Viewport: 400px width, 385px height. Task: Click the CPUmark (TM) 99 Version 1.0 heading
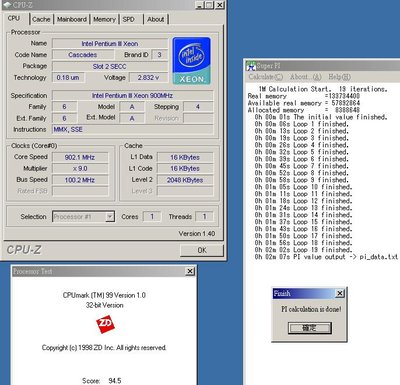pos(104,295)
